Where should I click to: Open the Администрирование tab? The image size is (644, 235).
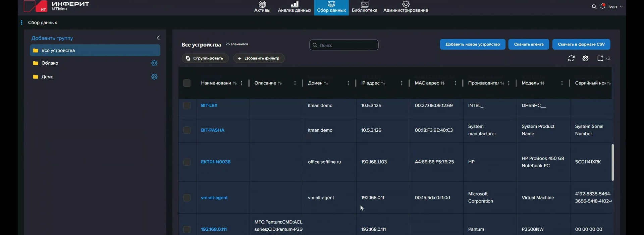[x=406, y=7]
